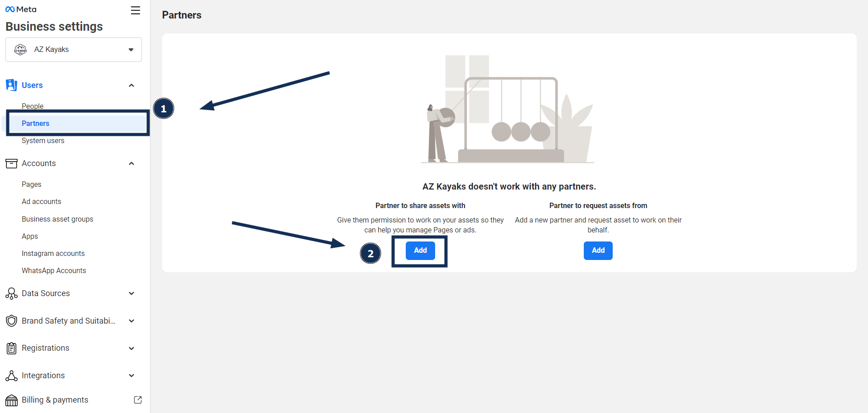Expand the Integrations chevron
This screenshot has width=868, height=413.
[131, 376]
